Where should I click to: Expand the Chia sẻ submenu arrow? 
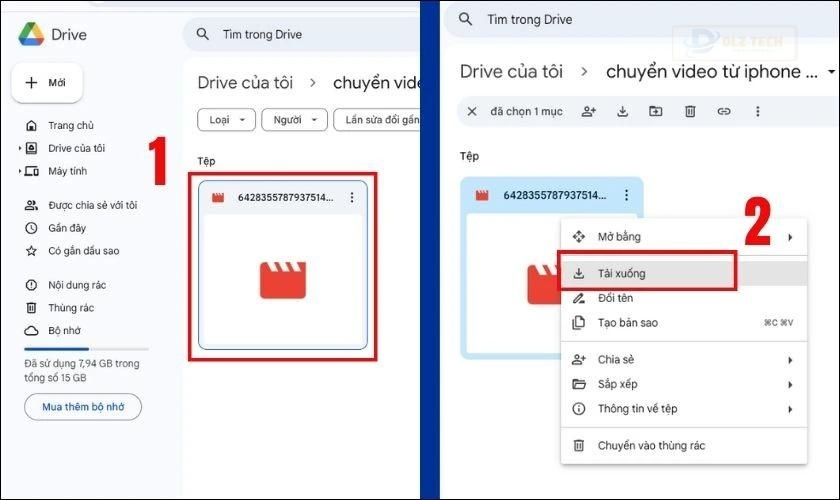790,360
